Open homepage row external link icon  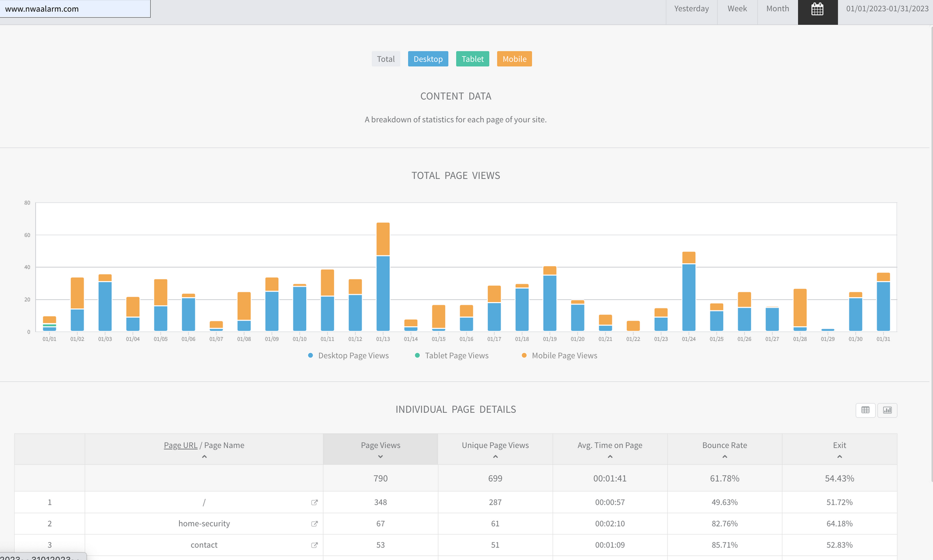point(314,502)
